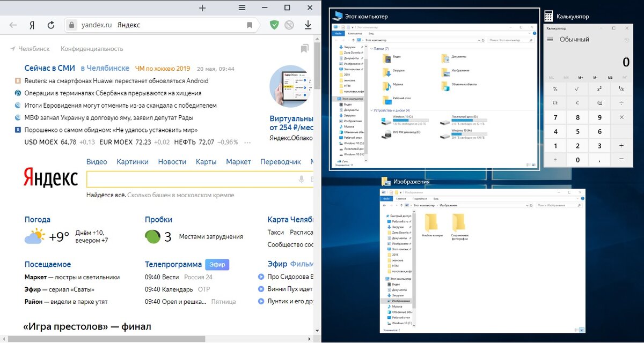Open the Порошенко news headline
644x343 pixels.
click(111, 130)
